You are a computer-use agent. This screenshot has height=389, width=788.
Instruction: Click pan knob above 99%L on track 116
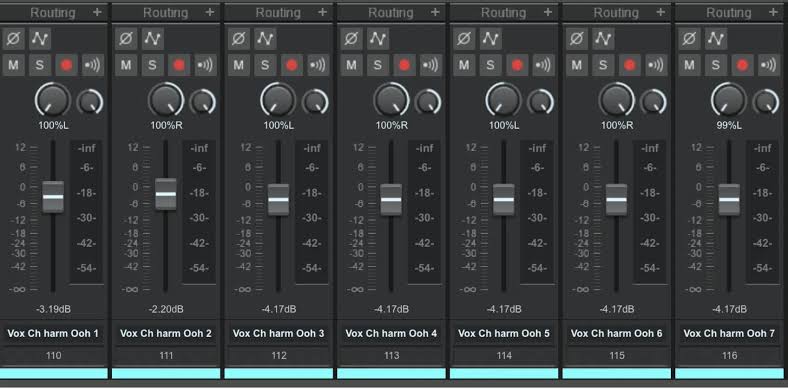[728, 100]
